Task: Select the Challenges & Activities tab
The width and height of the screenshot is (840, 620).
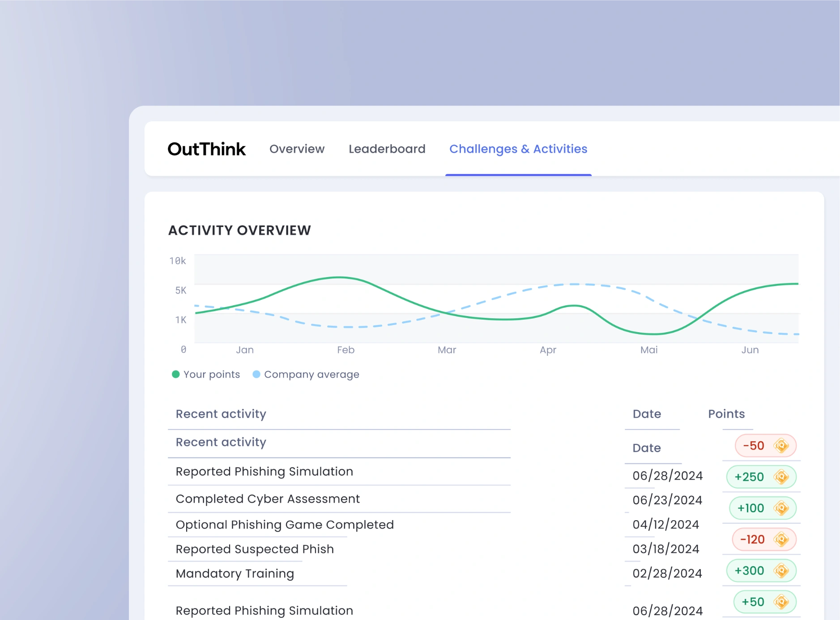Action: [x=518, y=149]
